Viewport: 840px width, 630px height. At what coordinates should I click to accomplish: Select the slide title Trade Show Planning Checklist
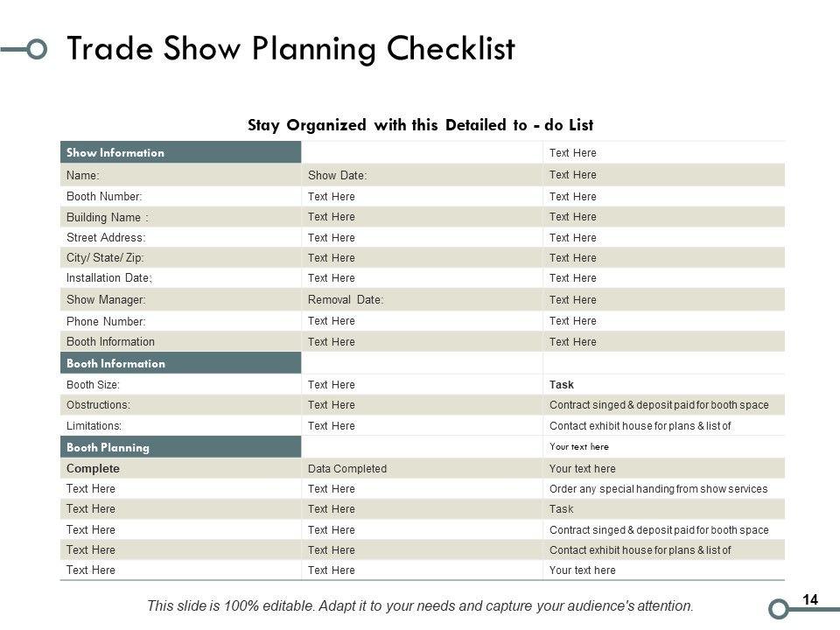[290, 49]
